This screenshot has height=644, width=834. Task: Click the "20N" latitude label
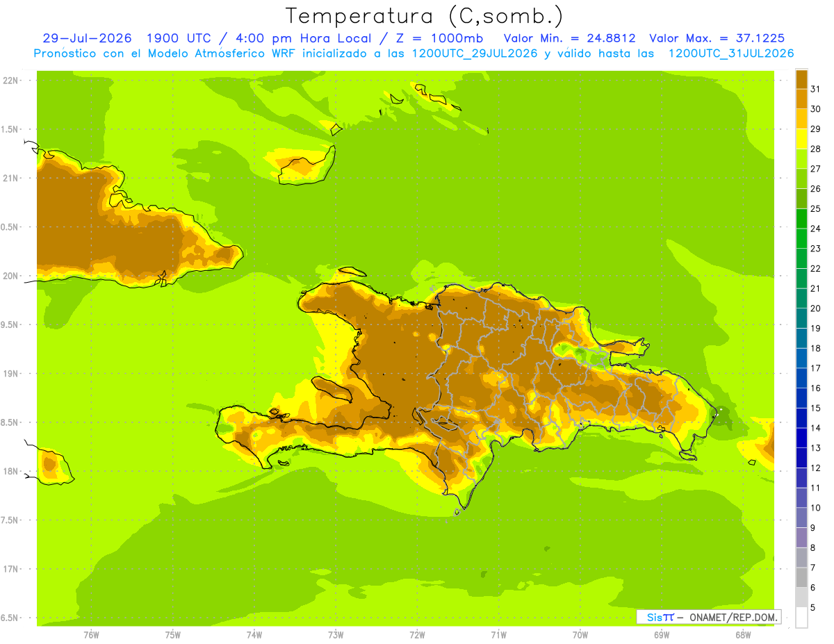click(x=12, y=276)
